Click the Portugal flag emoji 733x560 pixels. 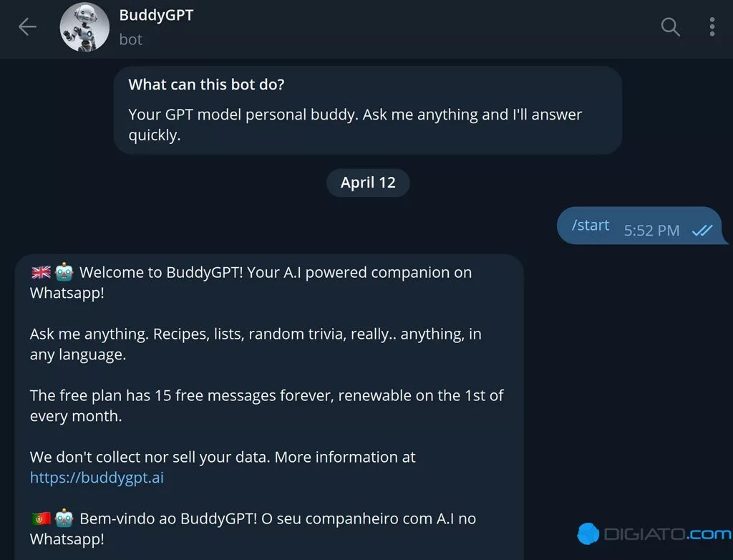click(41, 518)
